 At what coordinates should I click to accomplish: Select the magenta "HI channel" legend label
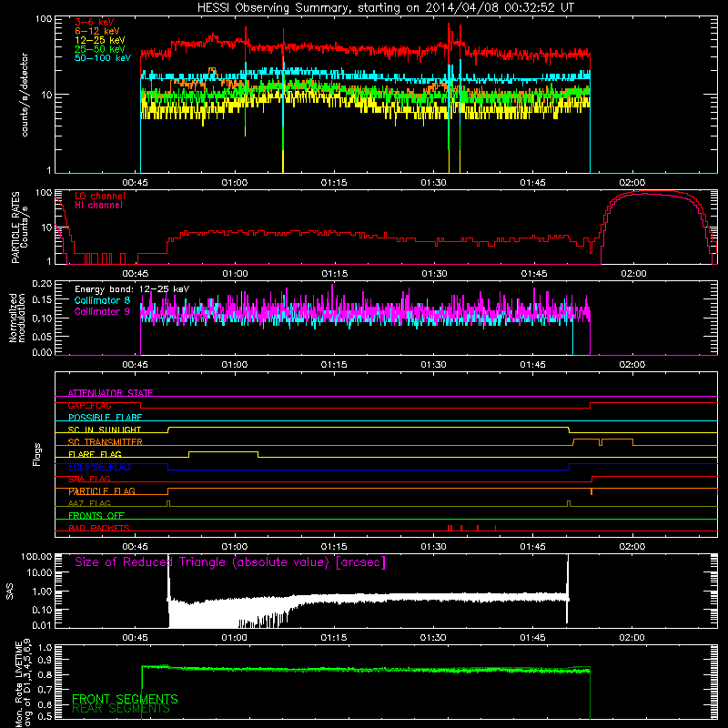click(98, 206)
